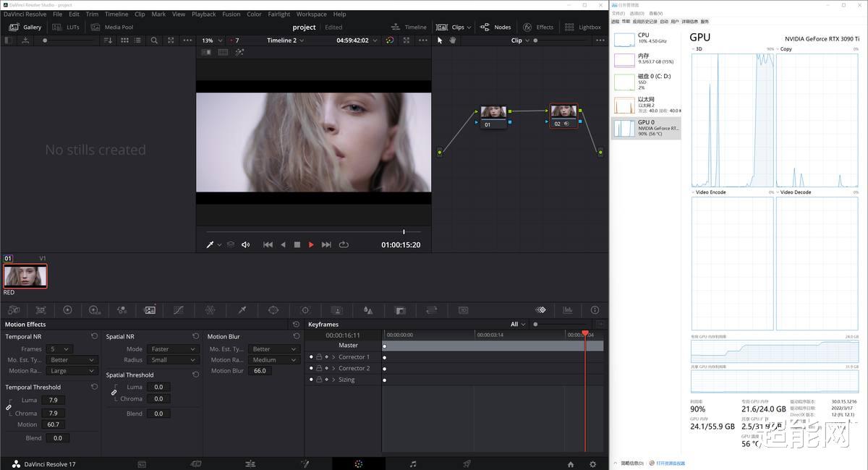The height and width of the screenshot is (470, 868).
Task: Click the Nodes panel button
Action: [495, 27]
